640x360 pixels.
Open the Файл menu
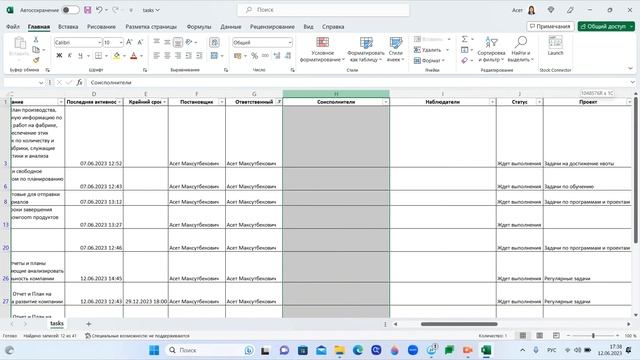pyautogui.click(x=13, y=27)
